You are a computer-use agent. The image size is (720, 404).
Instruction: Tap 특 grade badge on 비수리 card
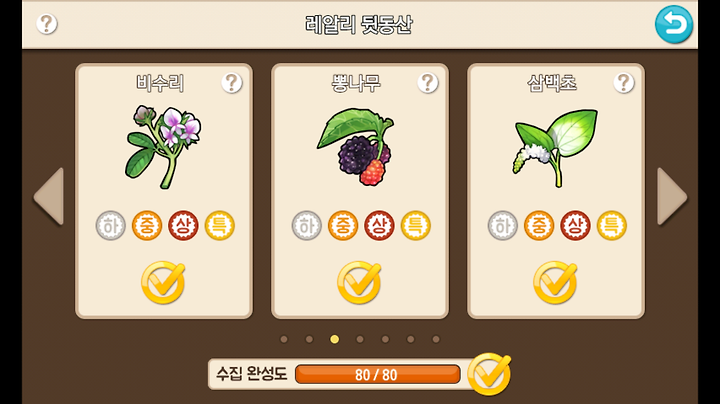click(x=219, y=225)
